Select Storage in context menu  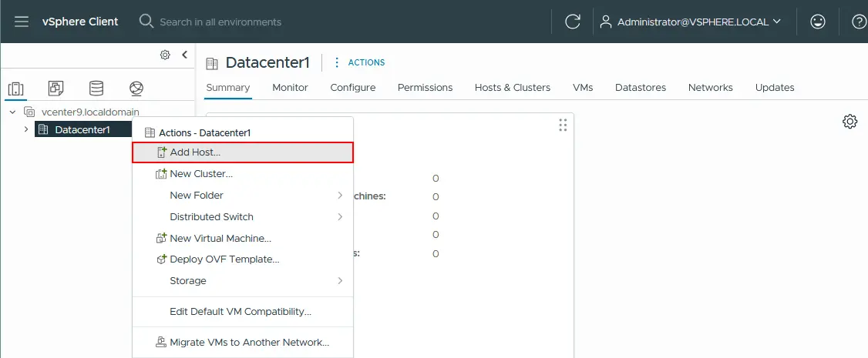tap(243, 281)
